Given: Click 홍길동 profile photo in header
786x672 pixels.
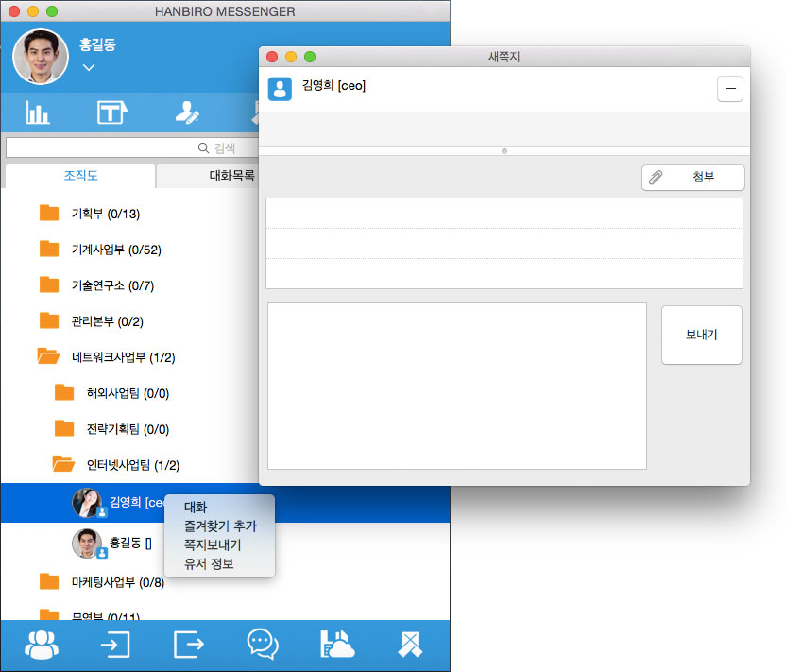Looking at the screenshot, I should point(40,57).
